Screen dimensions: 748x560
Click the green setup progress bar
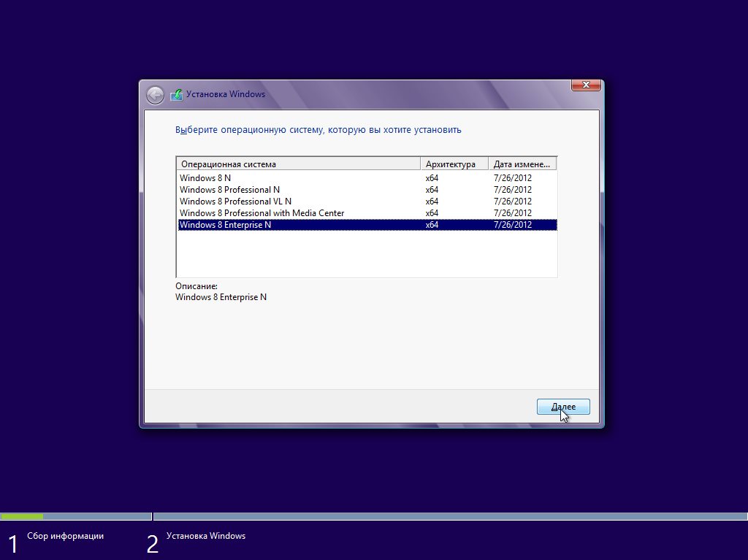(22, 516)
